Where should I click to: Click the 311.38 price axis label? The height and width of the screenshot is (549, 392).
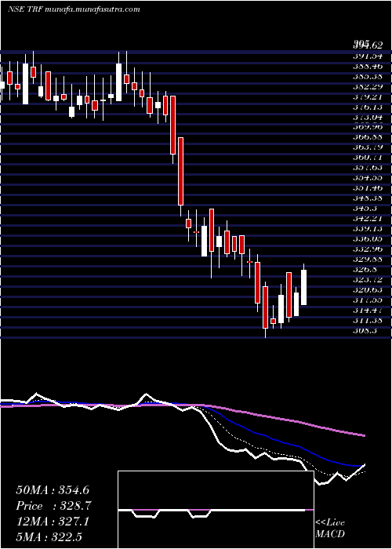pos(368,320)
